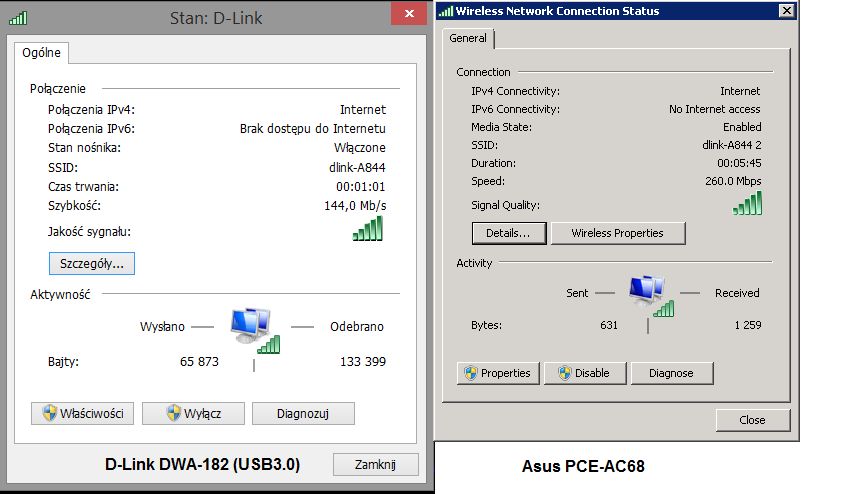Disable adapter with Wyłącz button
865x494 pixels.
point(193,413)
